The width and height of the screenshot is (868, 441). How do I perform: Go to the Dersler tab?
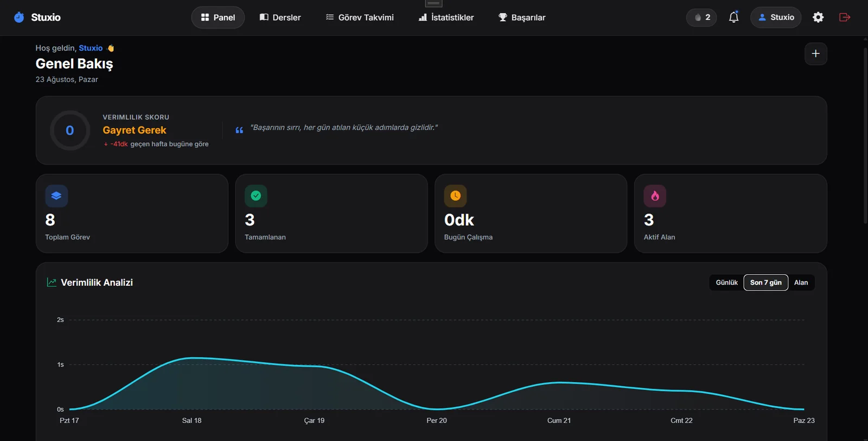[280, 17]
